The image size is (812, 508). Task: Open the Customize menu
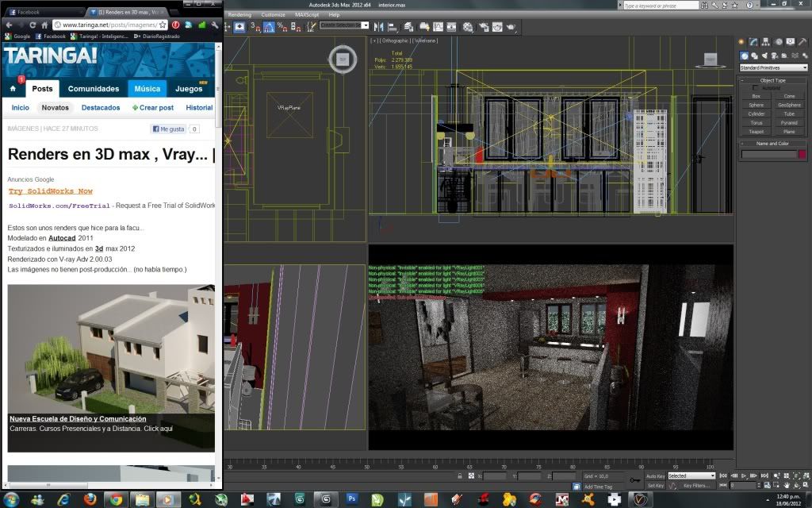point(273,14)
